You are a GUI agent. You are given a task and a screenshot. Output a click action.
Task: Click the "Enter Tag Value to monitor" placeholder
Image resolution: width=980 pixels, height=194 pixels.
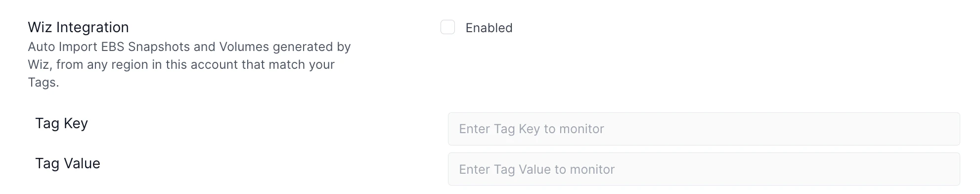click(x=536, y=169)
